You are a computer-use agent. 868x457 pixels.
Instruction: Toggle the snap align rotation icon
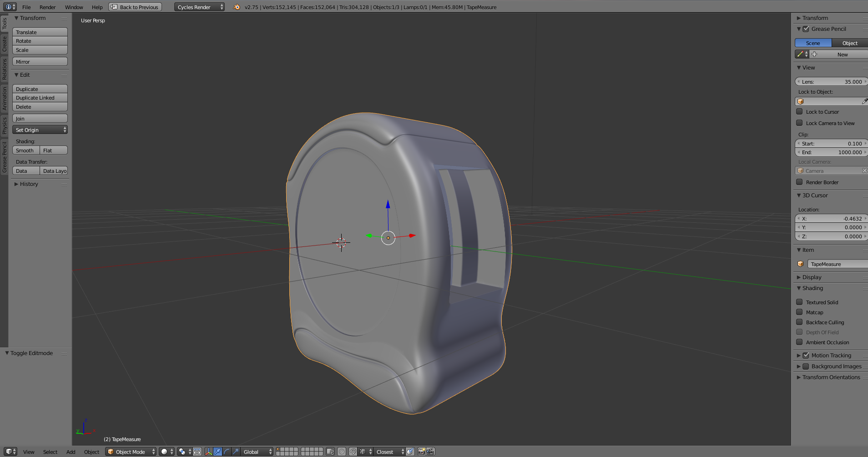(x=410, y=452)
